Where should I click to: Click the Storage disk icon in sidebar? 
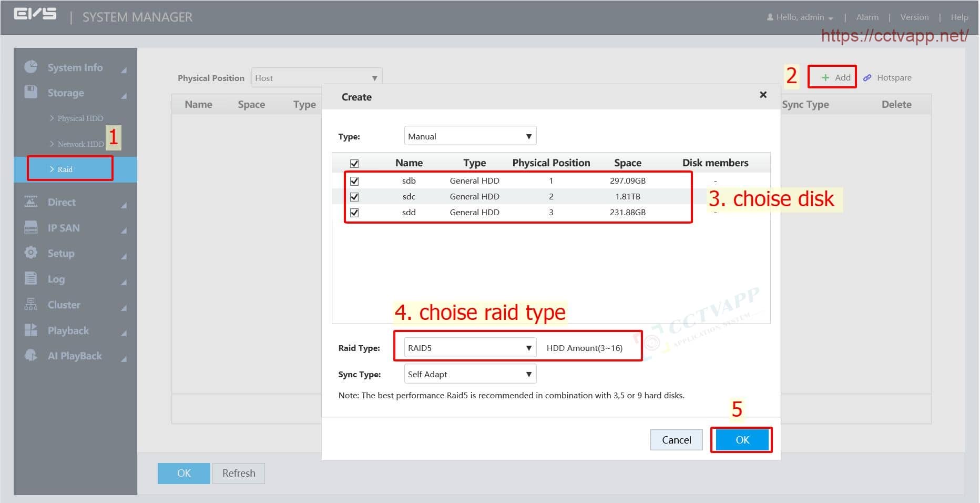pyautogui.click(x=31, y=92)
